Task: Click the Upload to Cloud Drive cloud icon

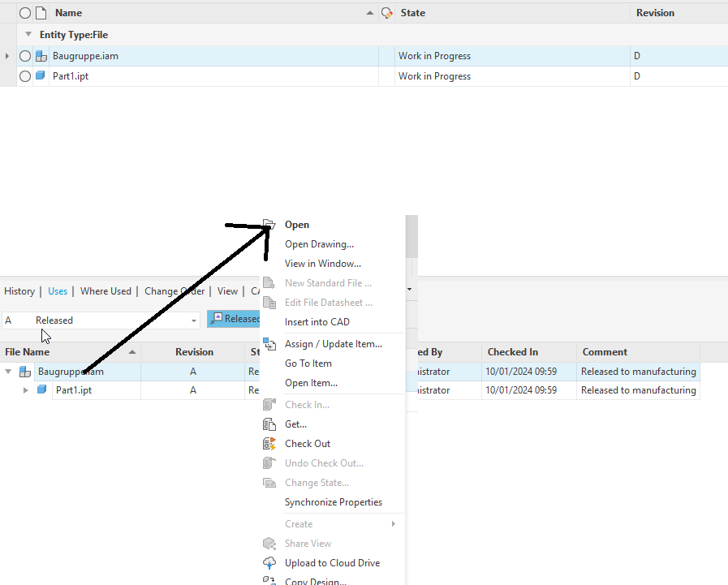Action: (271, 562)
